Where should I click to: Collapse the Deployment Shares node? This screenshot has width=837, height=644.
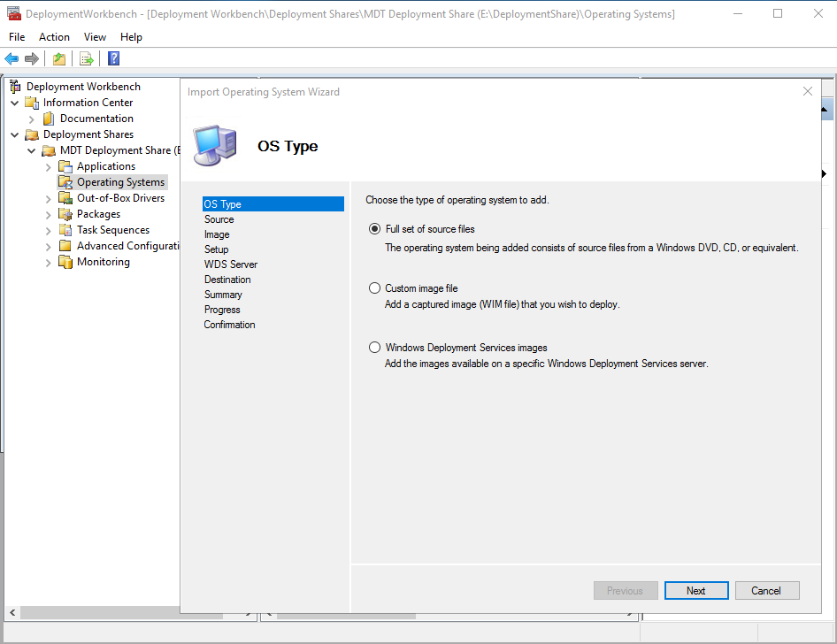pyautogui.click(x=14, y=135)
